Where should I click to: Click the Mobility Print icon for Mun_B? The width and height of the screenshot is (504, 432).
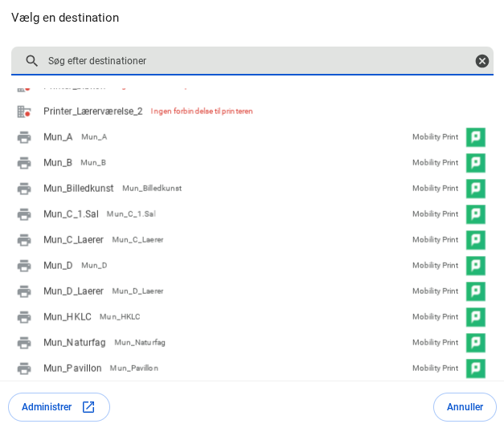point(475,163)
